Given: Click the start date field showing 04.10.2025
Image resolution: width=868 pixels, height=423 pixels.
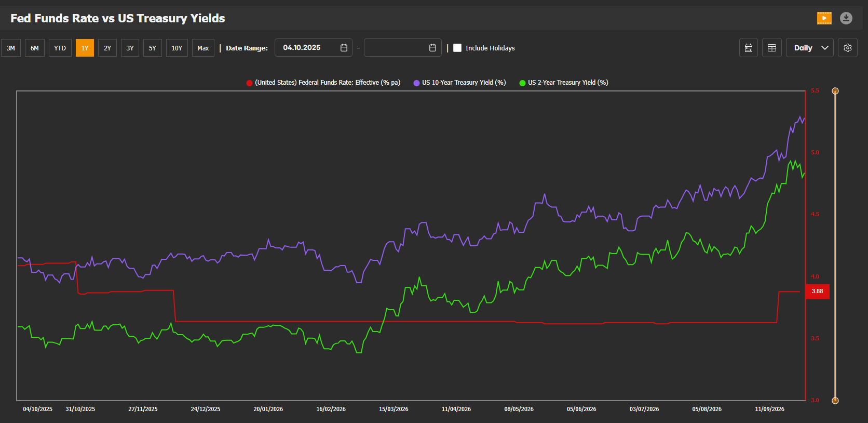Looking at the screenshot, I should 314,48.
